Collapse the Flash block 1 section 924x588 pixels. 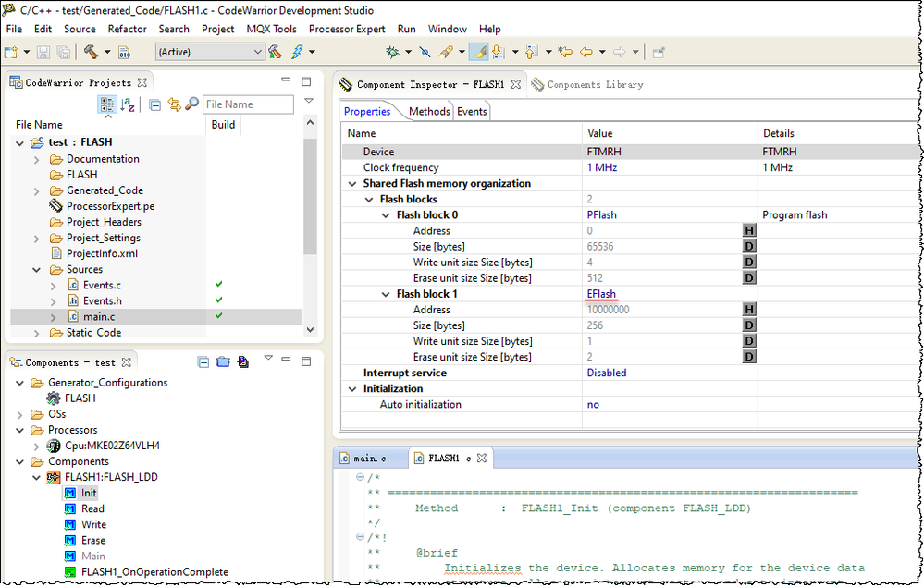[387, 294]
